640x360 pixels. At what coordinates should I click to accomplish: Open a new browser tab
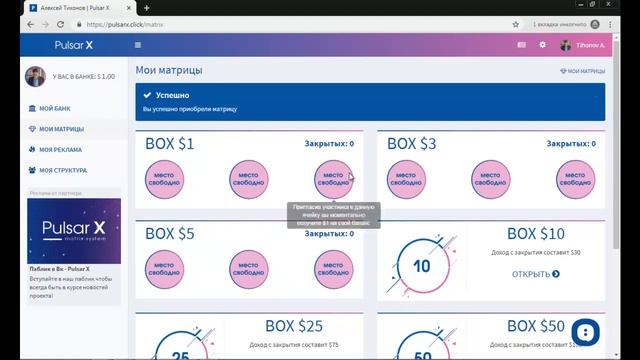tap(147, 8)
